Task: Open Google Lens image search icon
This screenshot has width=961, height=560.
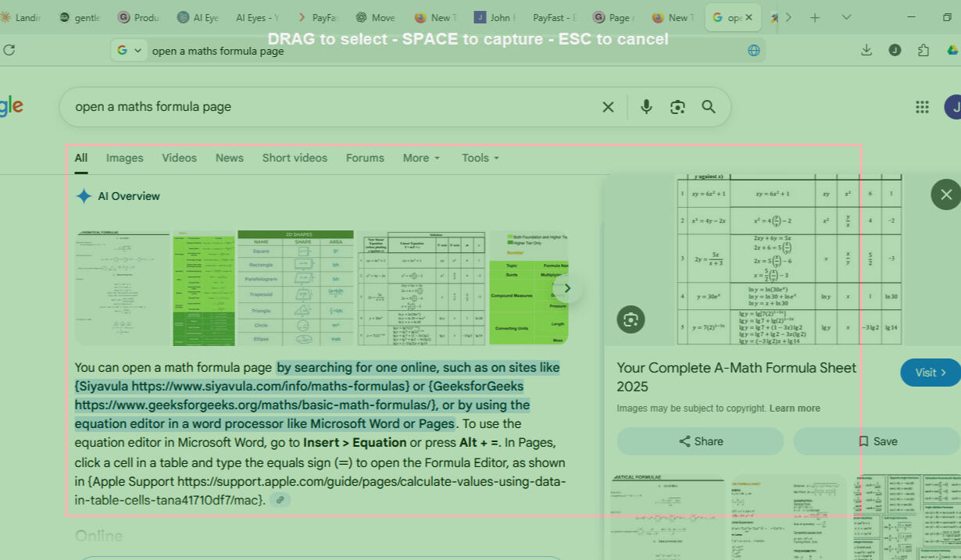Action: click(677, 107)
